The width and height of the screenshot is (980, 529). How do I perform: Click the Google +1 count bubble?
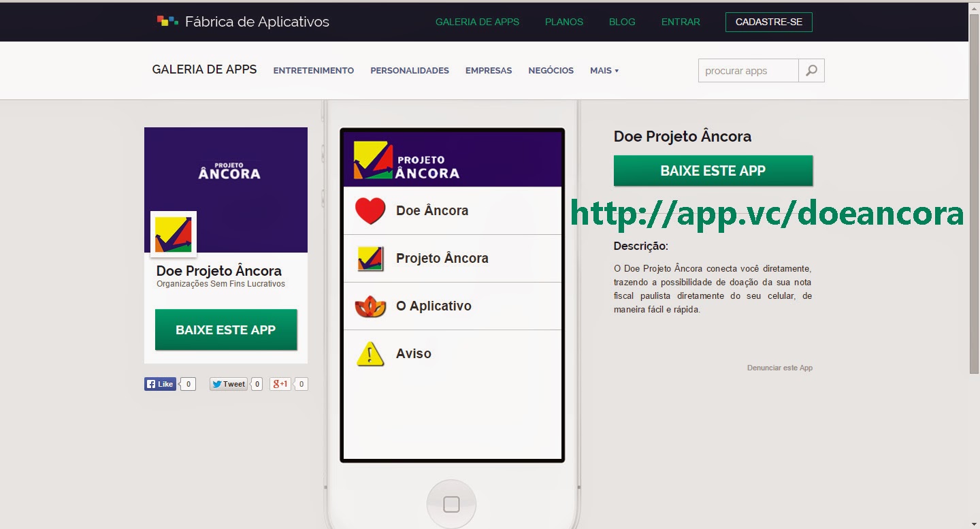point(301,384)
